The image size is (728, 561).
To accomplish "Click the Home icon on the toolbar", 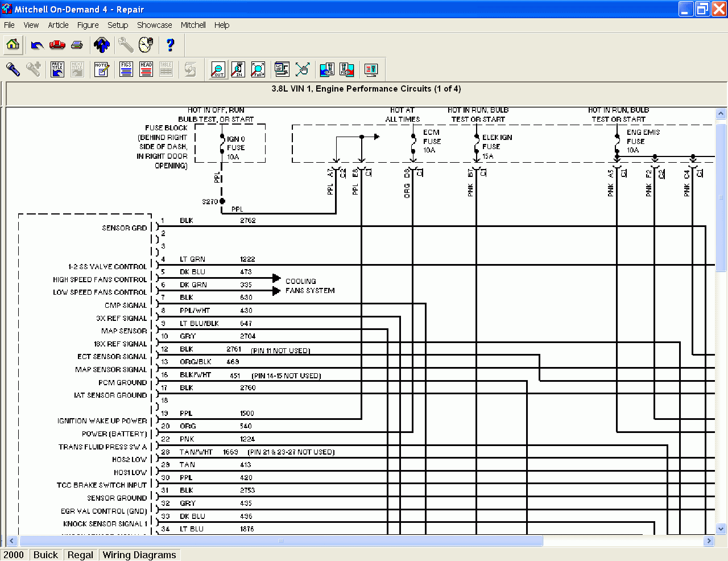I will pos(13,45).
